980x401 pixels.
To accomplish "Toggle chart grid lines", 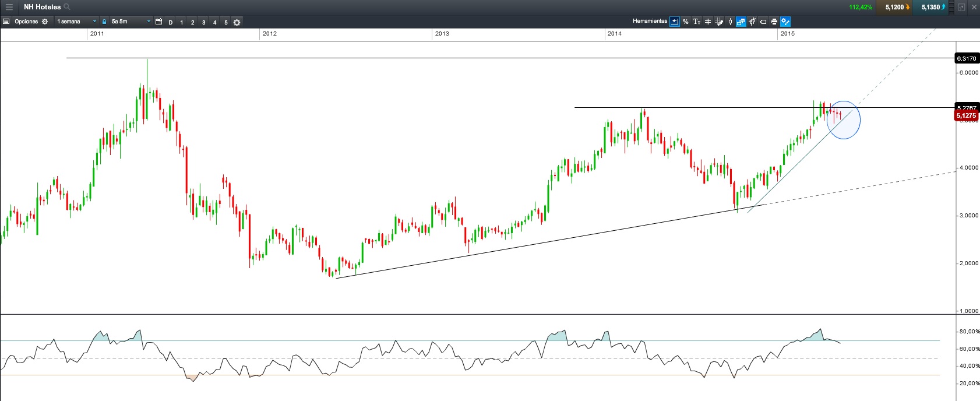I will click(708, 22).
